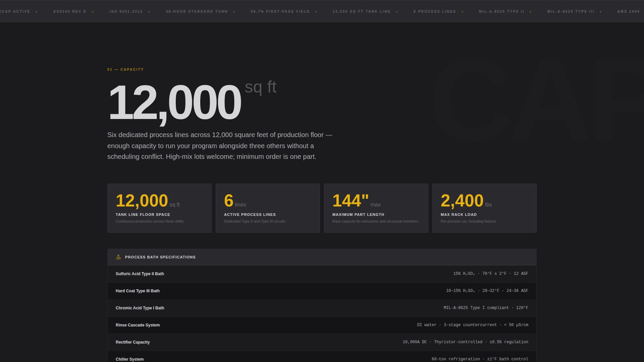Expand the Sulfuric Acid Type II Bath row
The image size is (644, 362).
(x=322, y=274)
